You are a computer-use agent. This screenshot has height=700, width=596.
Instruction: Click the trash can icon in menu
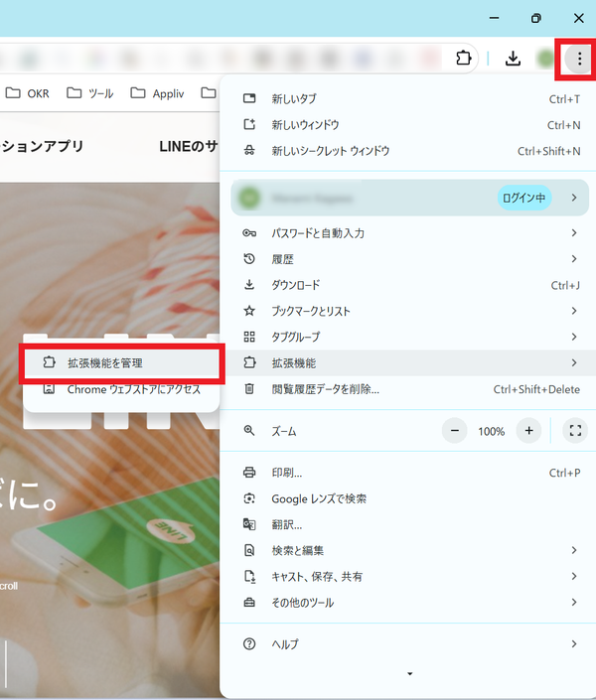point(249,389)
